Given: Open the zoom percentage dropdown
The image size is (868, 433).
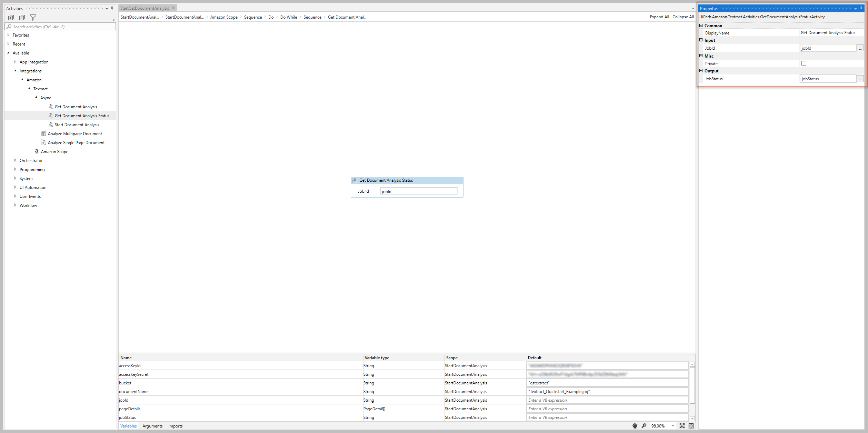Looking at the screenshot, I should 672,425.
